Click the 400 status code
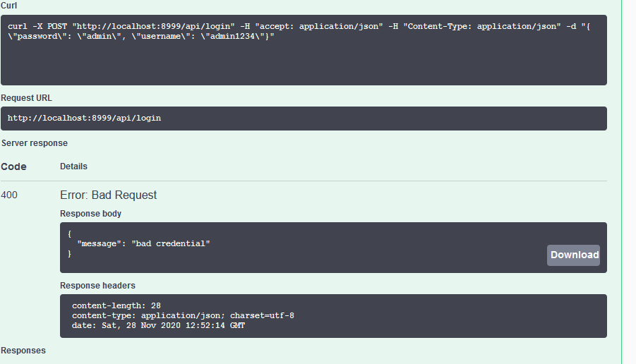This screenshot has width=636, height=364. coord(9,195)
